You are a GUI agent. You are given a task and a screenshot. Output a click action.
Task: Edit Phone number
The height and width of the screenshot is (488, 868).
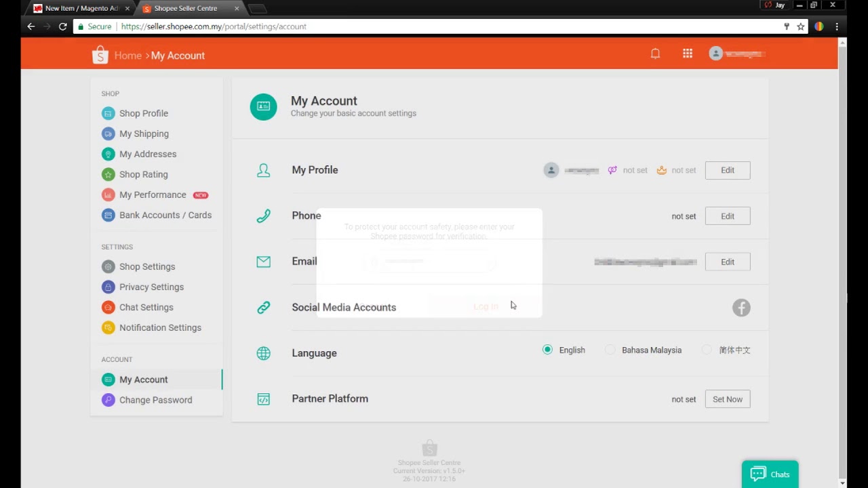click(728, 216)
